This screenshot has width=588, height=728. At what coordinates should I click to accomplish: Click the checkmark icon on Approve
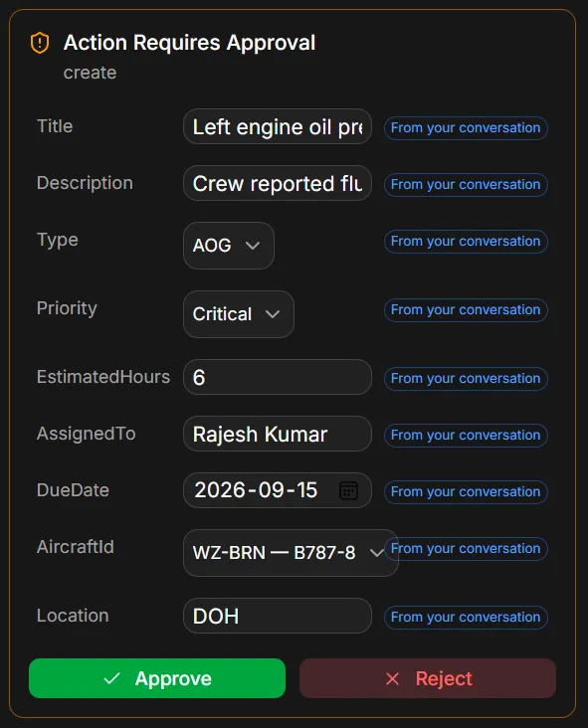tap(112, 678)
